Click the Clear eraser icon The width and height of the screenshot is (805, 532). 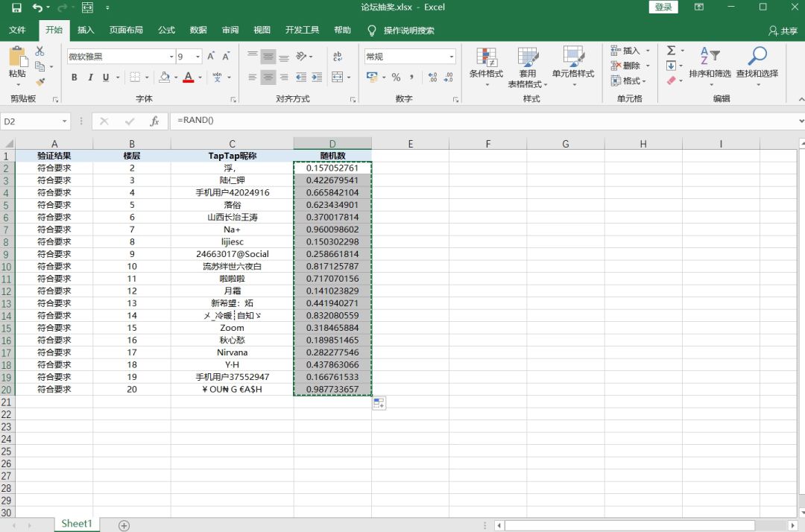click(x=671, y=80)
